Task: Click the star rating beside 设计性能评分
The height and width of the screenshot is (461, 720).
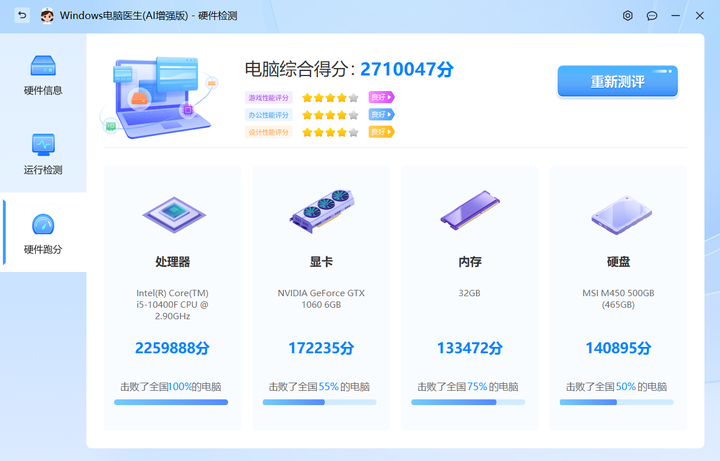Action: [330, 132]
